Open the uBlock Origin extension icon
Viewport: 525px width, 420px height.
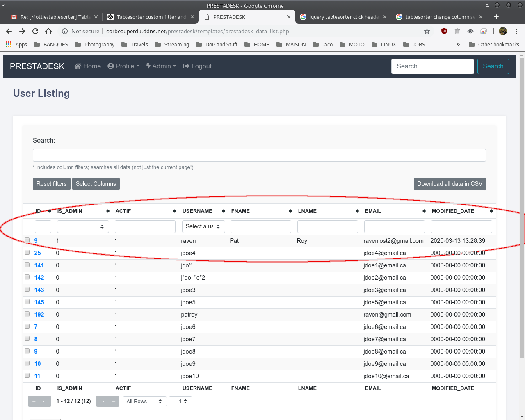pos(444,31)
